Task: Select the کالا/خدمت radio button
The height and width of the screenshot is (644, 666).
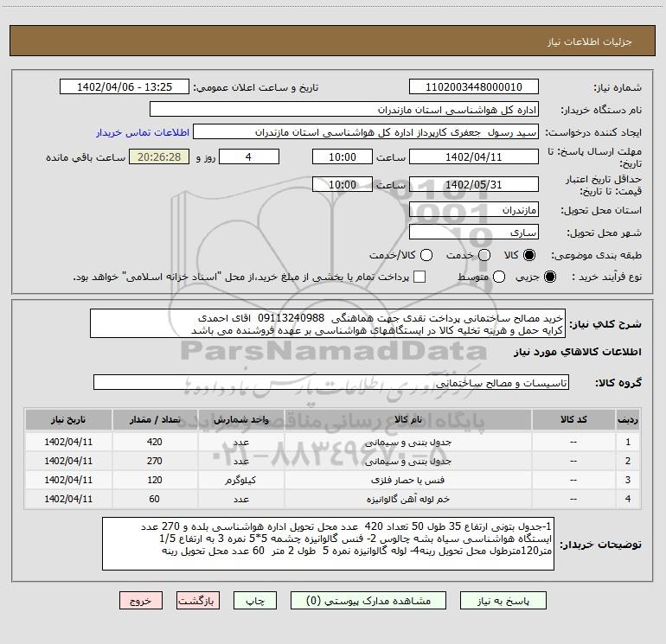Action: click(x=426, y=255)
